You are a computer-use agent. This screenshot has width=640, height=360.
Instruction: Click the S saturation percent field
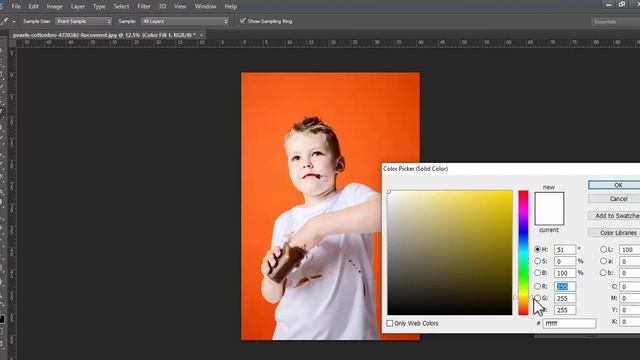coord(565,261)
